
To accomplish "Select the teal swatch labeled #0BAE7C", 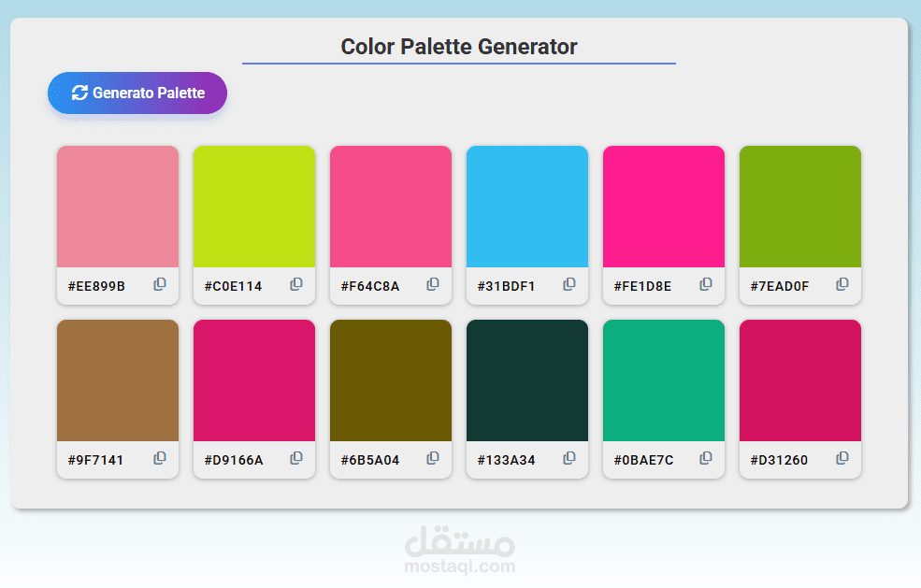I will [663, 380].
